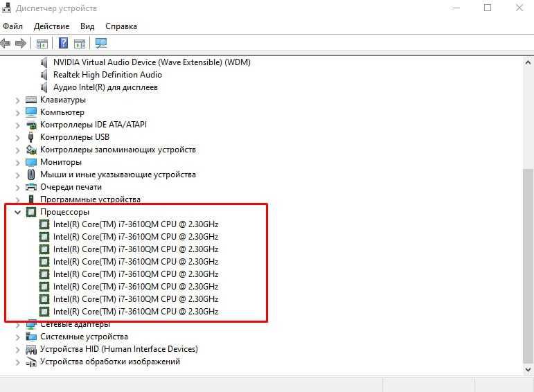This screenshot has width=534, height=392.
Task: Open the Действие menu
Action: pyautogui.click(x=51, y=26)
